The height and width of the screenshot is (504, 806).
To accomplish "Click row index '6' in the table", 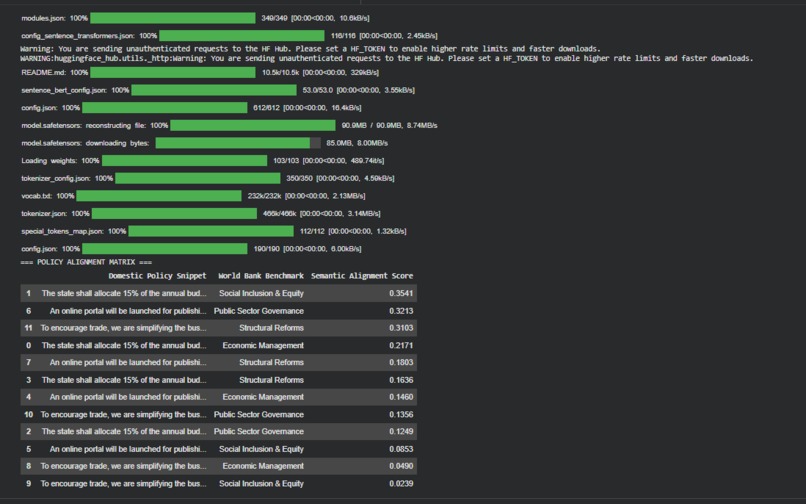I will click(28, 311).
